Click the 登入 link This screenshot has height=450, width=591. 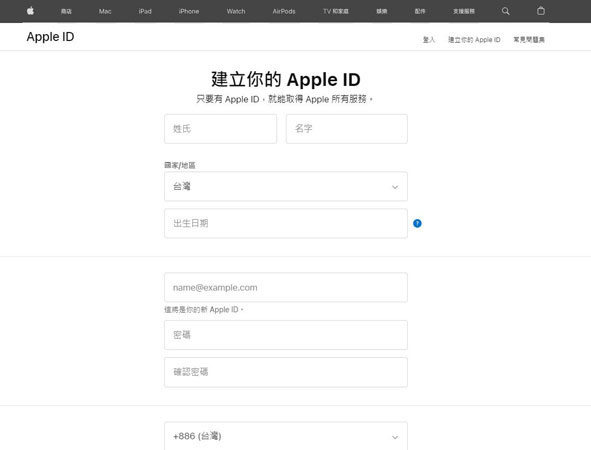click(x=429, y=40)
